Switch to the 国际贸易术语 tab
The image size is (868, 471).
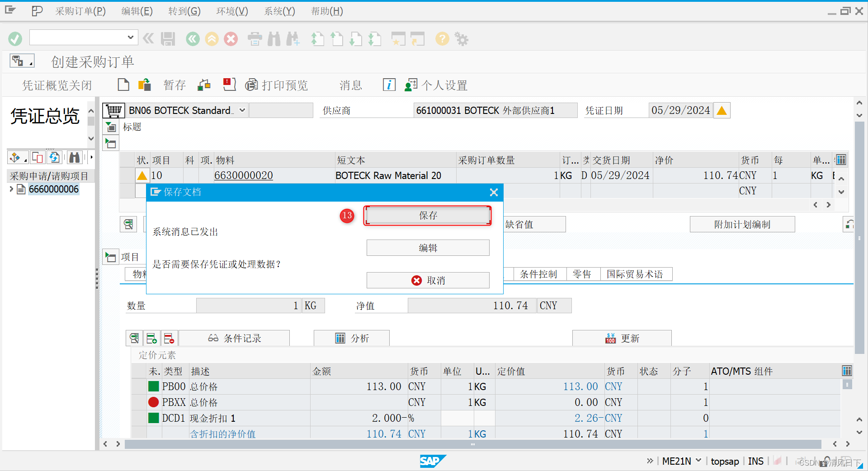click(x=636, y=274)
